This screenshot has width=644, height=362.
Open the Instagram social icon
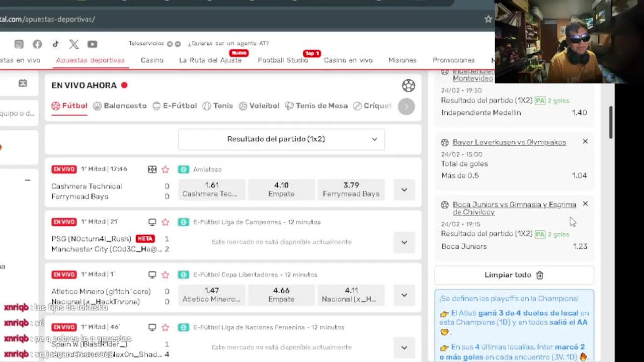[19, 44]
